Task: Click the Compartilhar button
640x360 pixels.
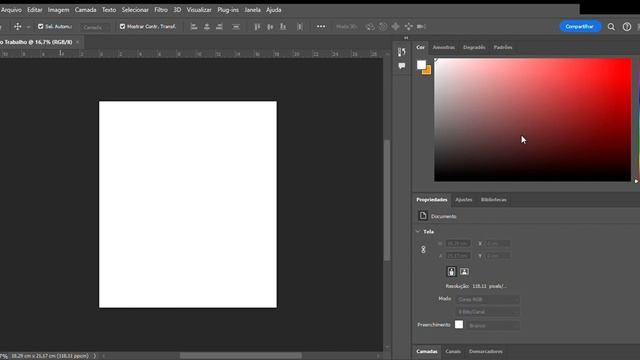Action: 580,27
